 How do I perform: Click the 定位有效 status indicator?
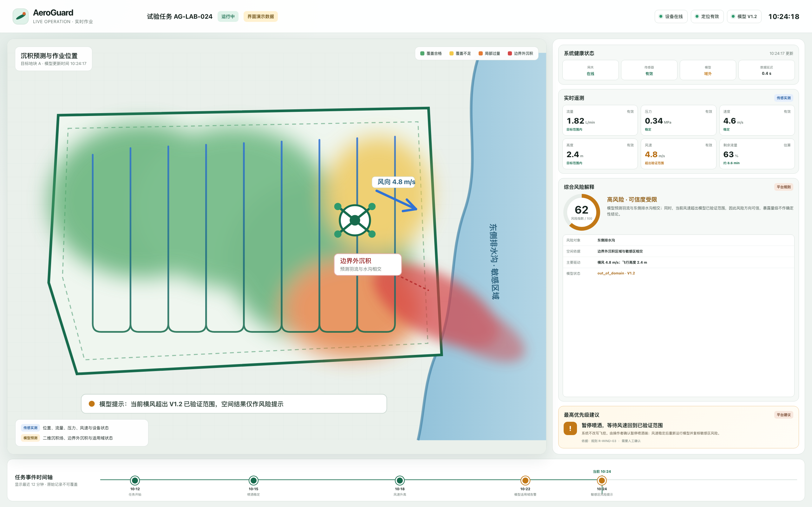707,16
